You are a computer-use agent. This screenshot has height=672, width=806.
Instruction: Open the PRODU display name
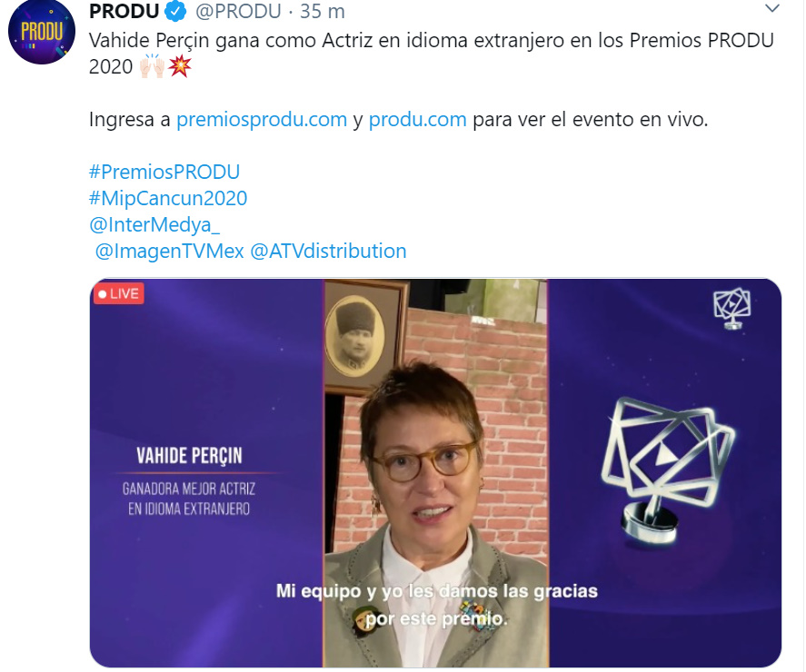[124, 11]
